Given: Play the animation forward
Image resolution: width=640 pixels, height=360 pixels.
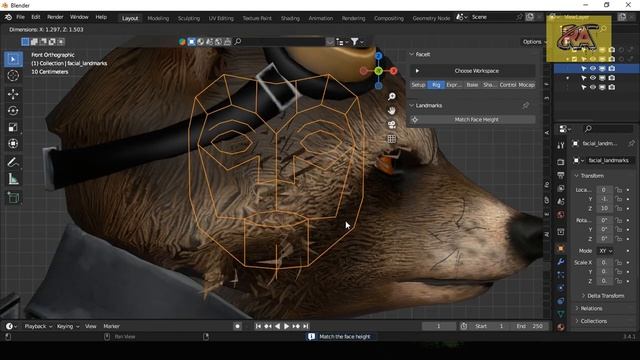Looking at the screenshot, I should [287, 326].
